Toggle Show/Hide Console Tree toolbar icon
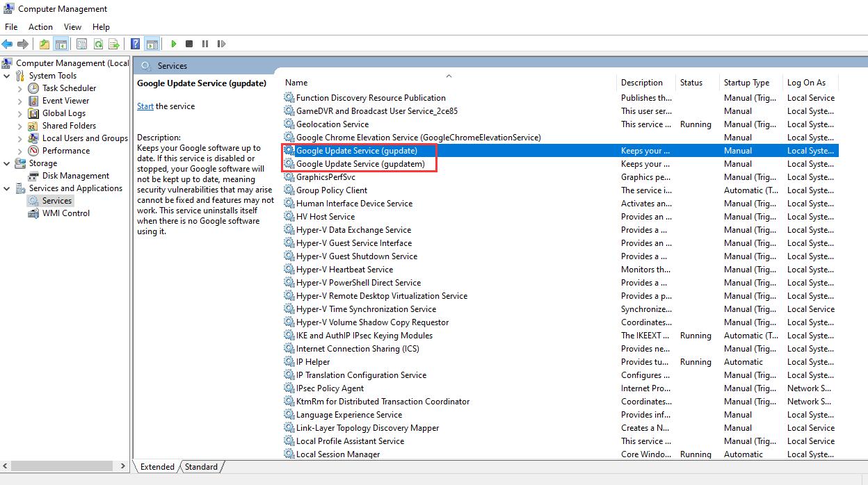Image resolution: width=868 pixels, height=485 pixels. pyautogui.click(x=61, y=44)
